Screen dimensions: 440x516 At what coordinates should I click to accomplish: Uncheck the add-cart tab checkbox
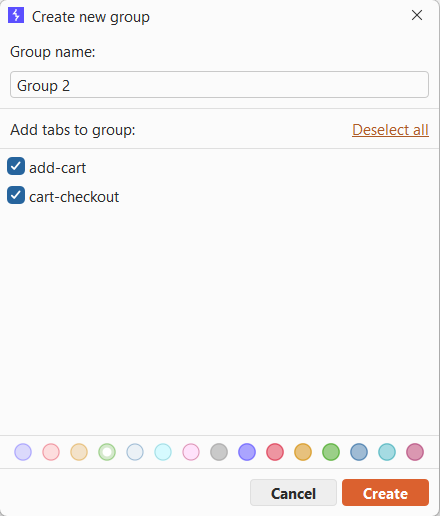pos(16,166)
